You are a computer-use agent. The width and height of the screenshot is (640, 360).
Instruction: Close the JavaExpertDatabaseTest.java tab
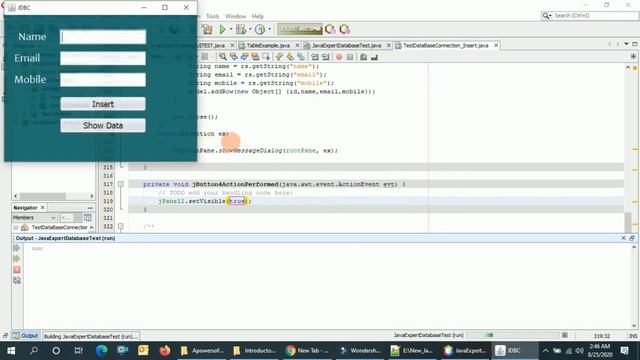click(x=389, y=45)
